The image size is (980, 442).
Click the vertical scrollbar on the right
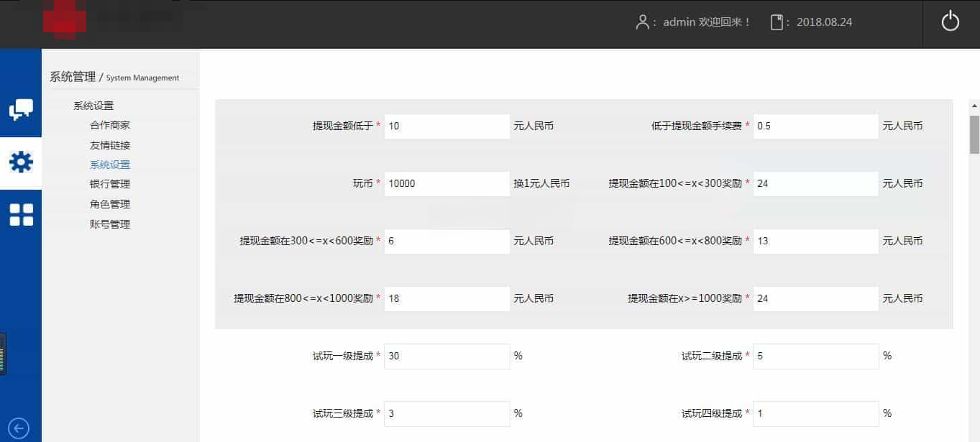[972, 126]
